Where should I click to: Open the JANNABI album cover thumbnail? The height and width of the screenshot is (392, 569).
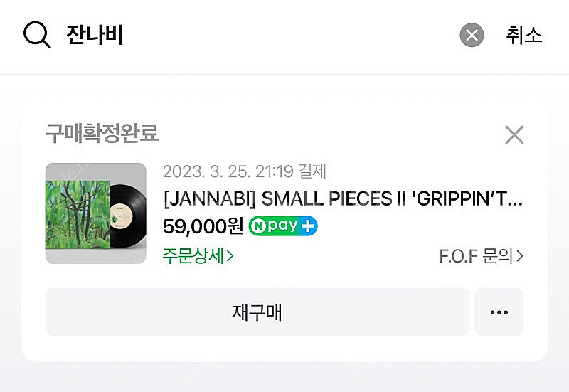(x=95, y=213)
